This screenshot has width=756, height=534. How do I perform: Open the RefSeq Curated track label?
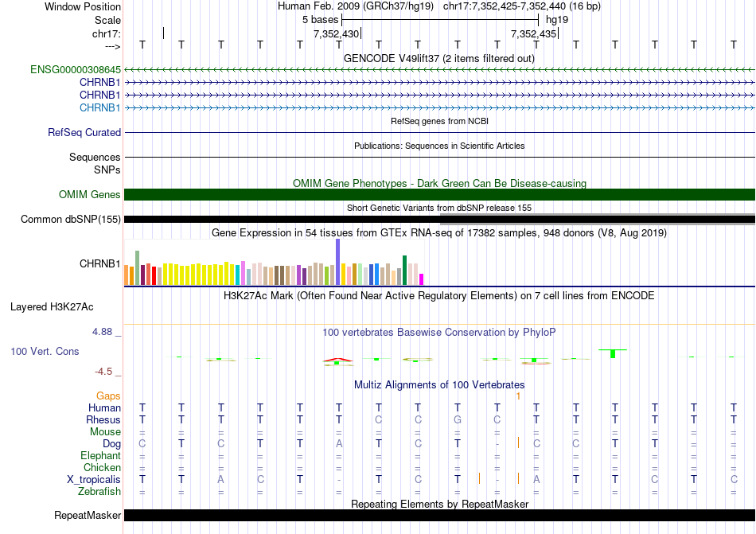(84, 133)
